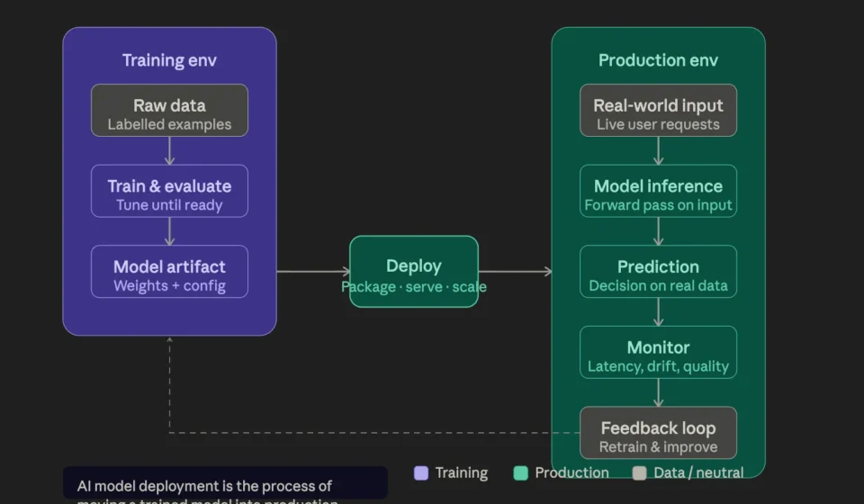Click 'Package · serve · scale' text
Screen dimensions: 864x504
point(414,287)
